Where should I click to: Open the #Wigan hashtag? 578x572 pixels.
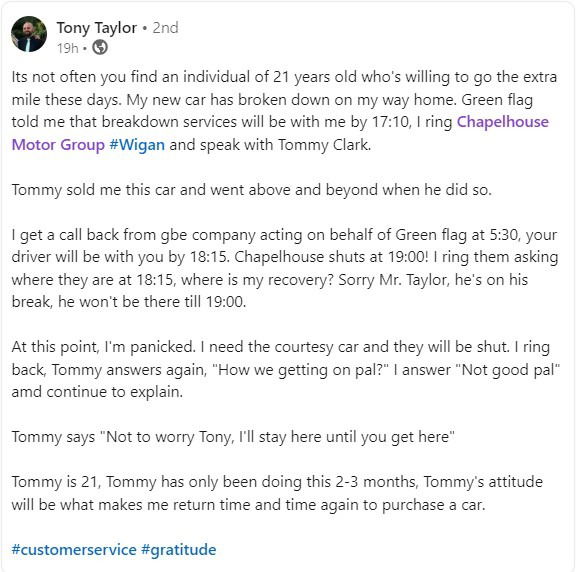click(x=137, y=145)
